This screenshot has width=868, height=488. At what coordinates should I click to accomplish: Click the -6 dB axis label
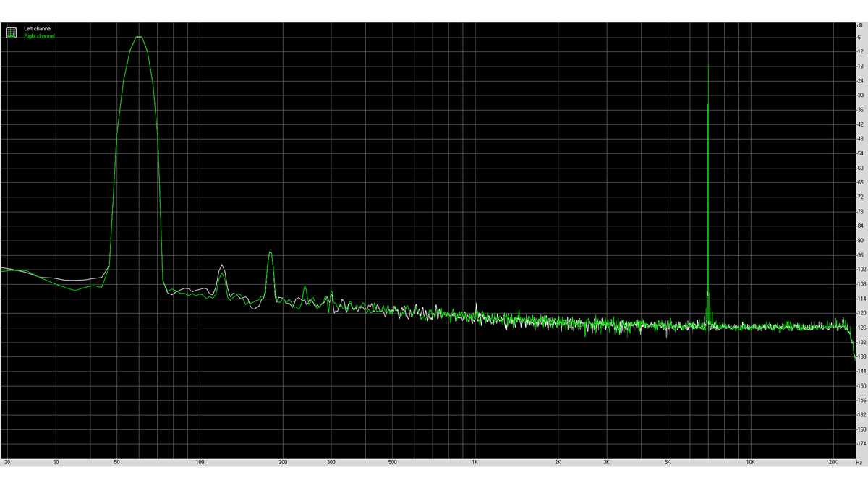tap(859, 37)
